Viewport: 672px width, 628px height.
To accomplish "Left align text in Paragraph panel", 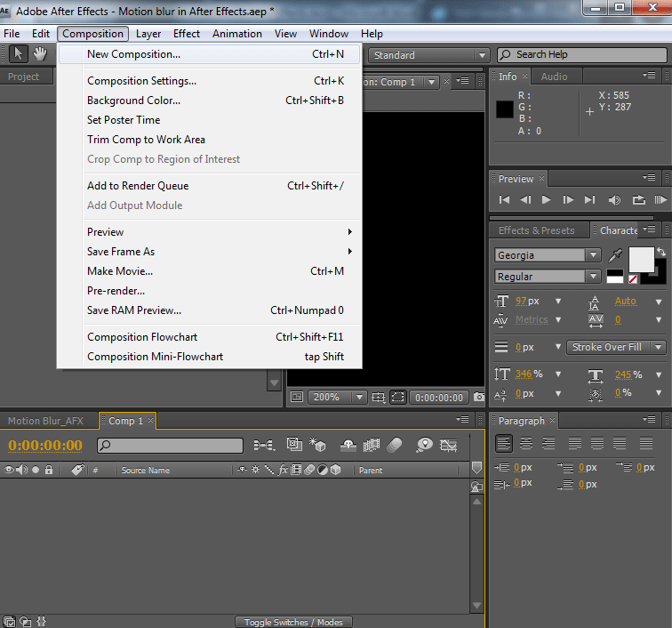I will 504,443.
